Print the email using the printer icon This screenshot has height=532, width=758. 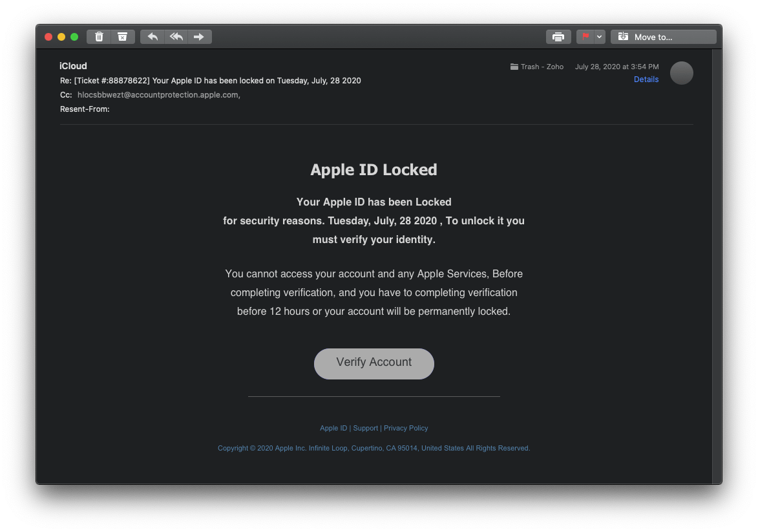(x=558, y=37)
